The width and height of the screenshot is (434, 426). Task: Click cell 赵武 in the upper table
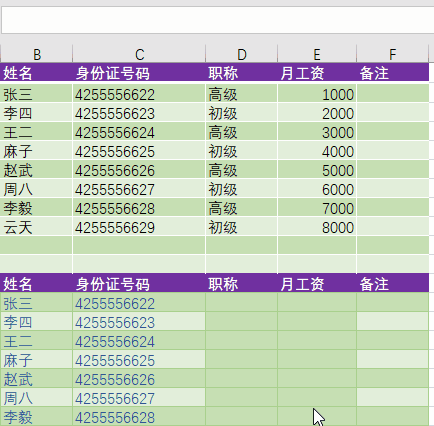point(36,170)
